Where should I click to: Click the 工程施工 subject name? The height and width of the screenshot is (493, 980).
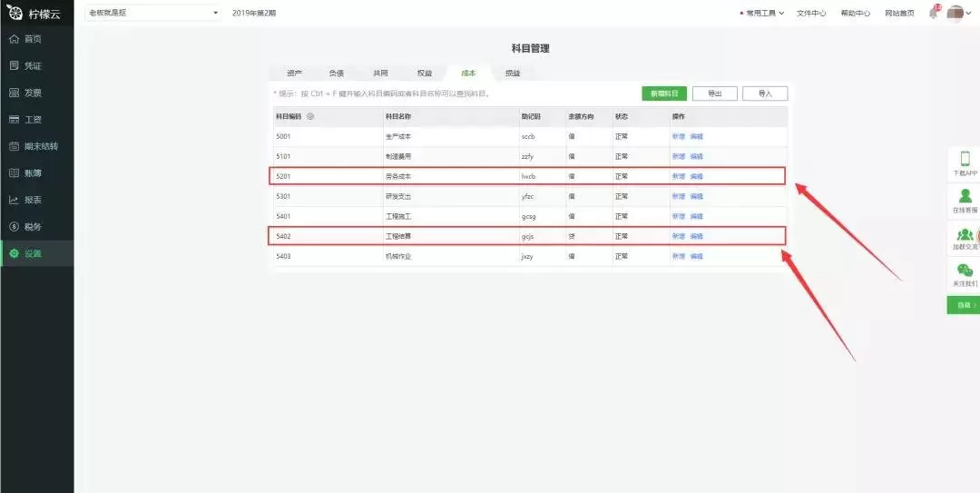[x=398, y=216]
